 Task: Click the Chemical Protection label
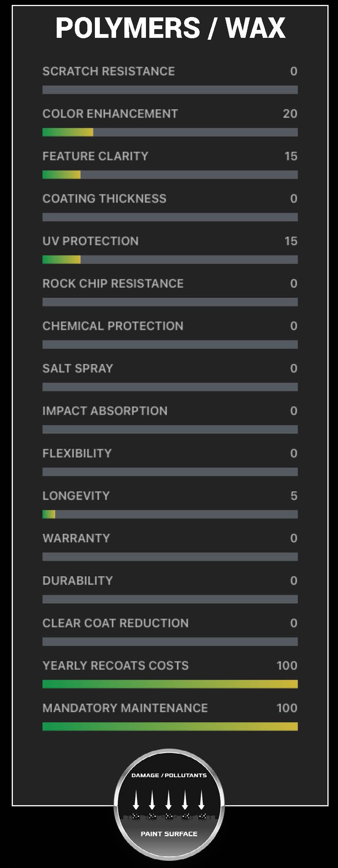(x=113, y=326)
